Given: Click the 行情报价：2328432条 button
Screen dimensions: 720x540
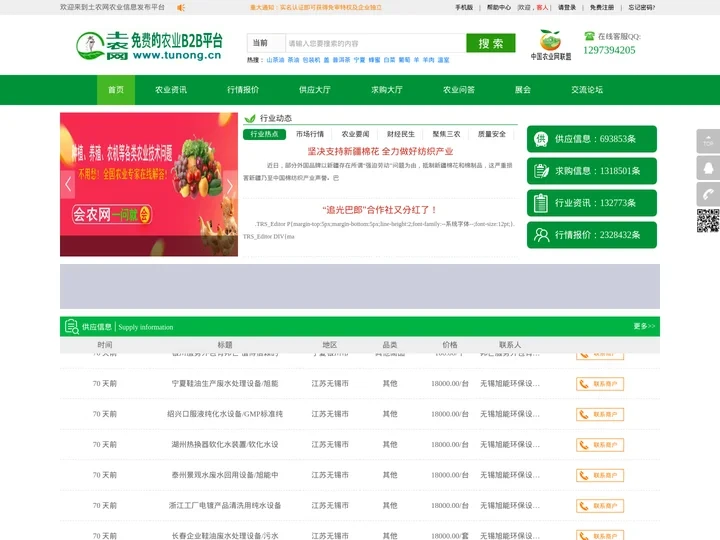Looking at the screenshot, I should tap(592, 235).
